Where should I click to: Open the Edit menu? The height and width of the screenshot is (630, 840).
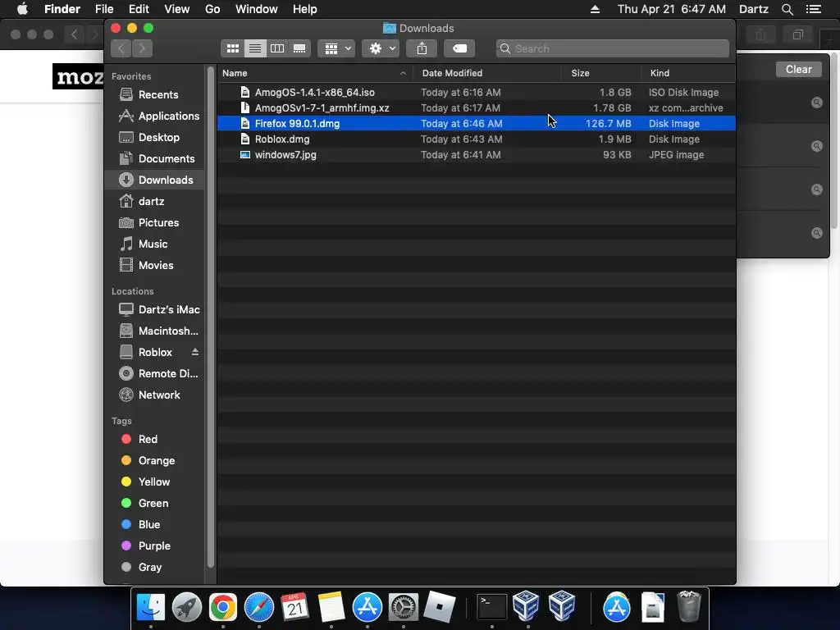139,9
